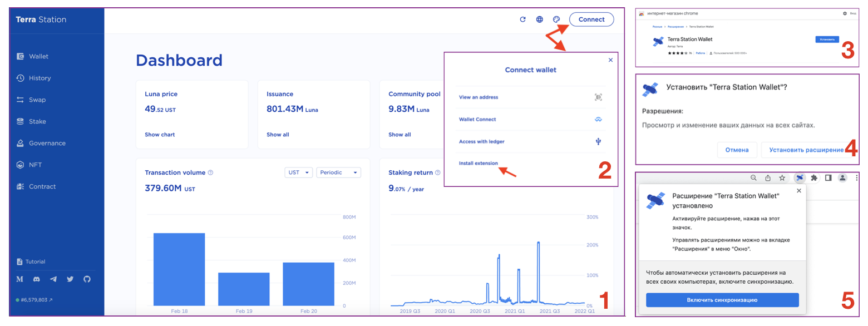Click the Terra Station extension icon in Chrome toolbar
This screenshot has height=326, width=868.
pyautogui.click(x=800, y=178)
